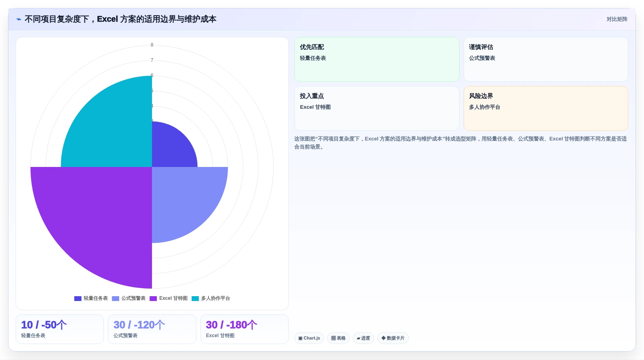
Task: Click the 10 / -50个 stat card
Action: click(x=60, y=329)
